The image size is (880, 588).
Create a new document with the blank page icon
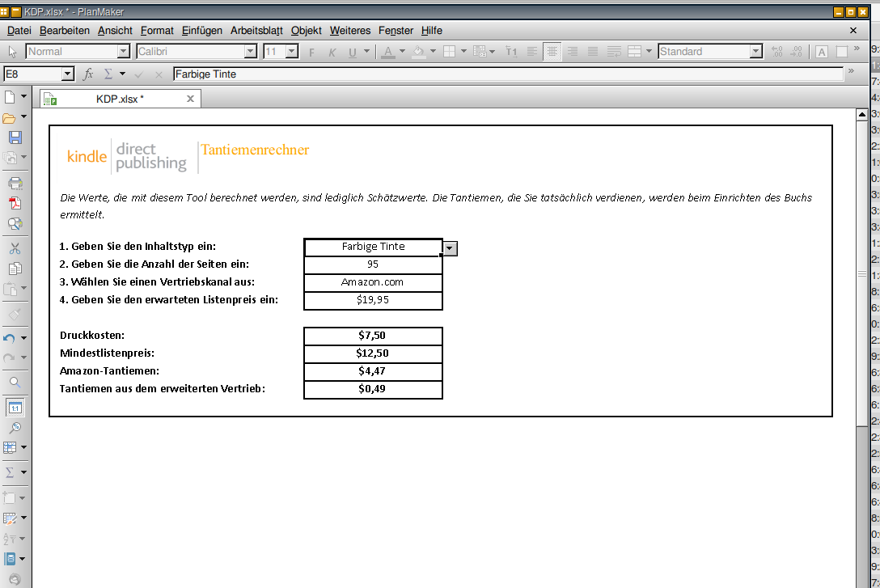[x=10, y=97]
